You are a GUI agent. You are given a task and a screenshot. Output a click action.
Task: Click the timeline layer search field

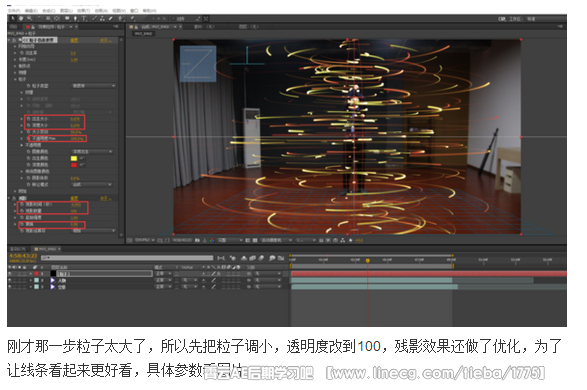127,258
